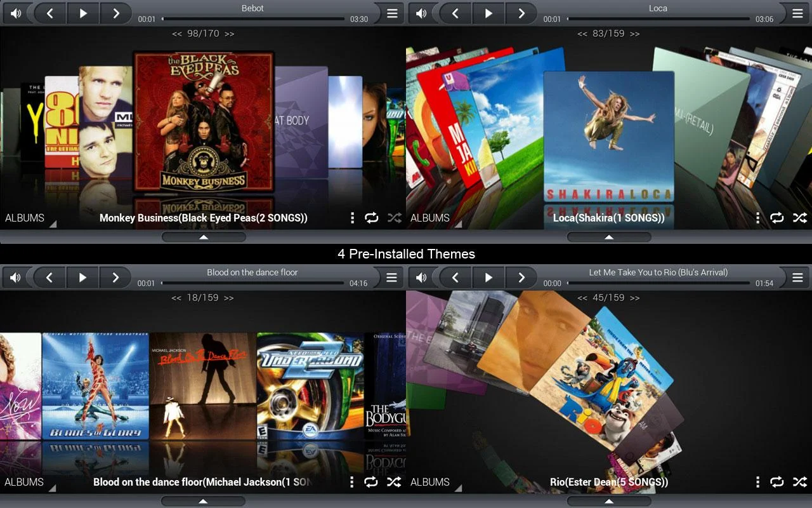This screenshot has height=508, width=812.
Task: Expand the drawer handle below Monkey Business
Action: click(204, 237)
